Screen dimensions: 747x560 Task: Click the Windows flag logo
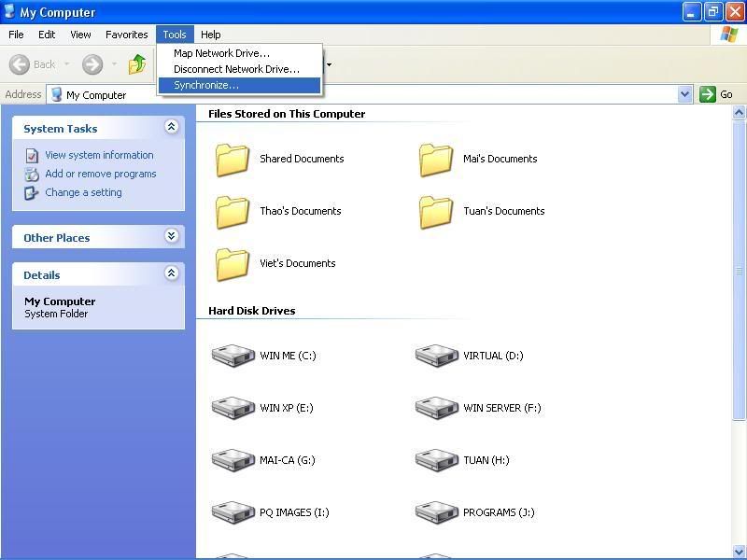(x=729, y=35)
